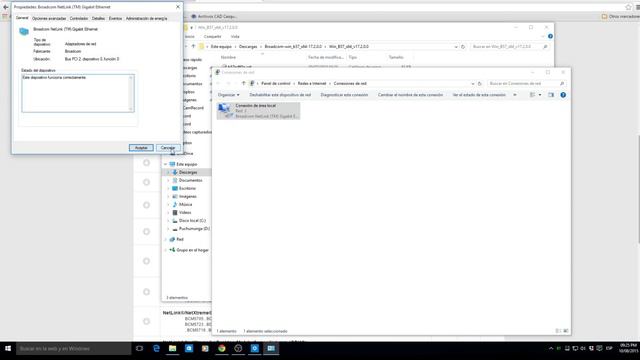
Task: Open help in the Win_B57 Explorer window
Action: (x=550, y=36)
